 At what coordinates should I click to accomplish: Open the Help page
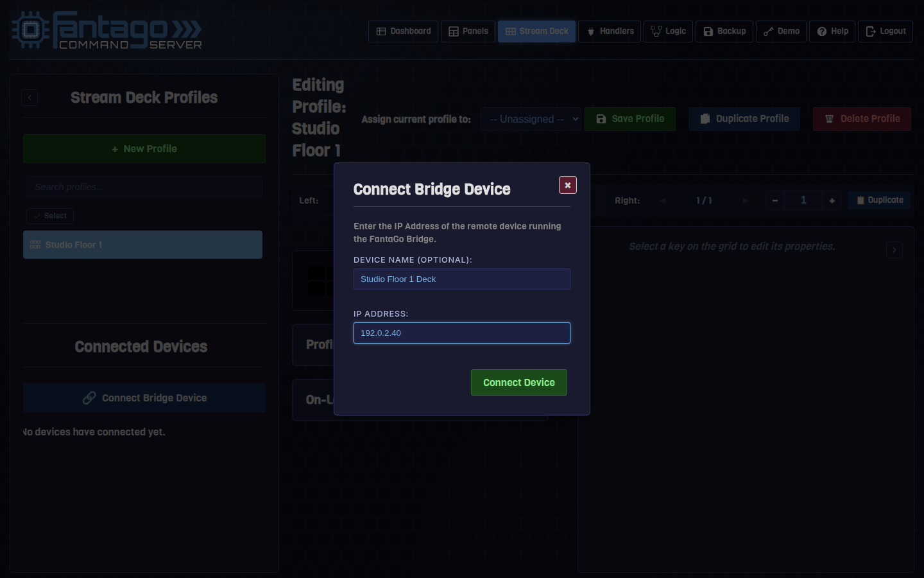[832, 31]
